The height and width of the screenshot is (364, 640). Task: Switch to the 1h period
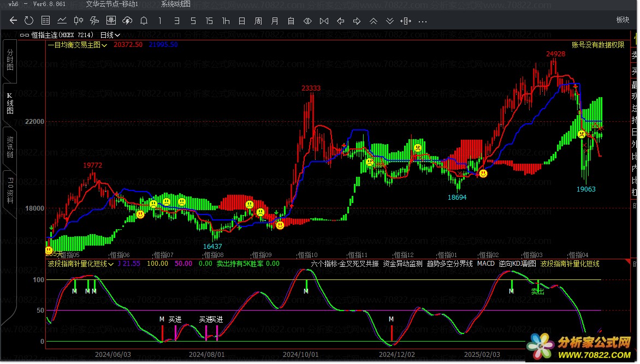pyautogui.click(x=226, y=21)
